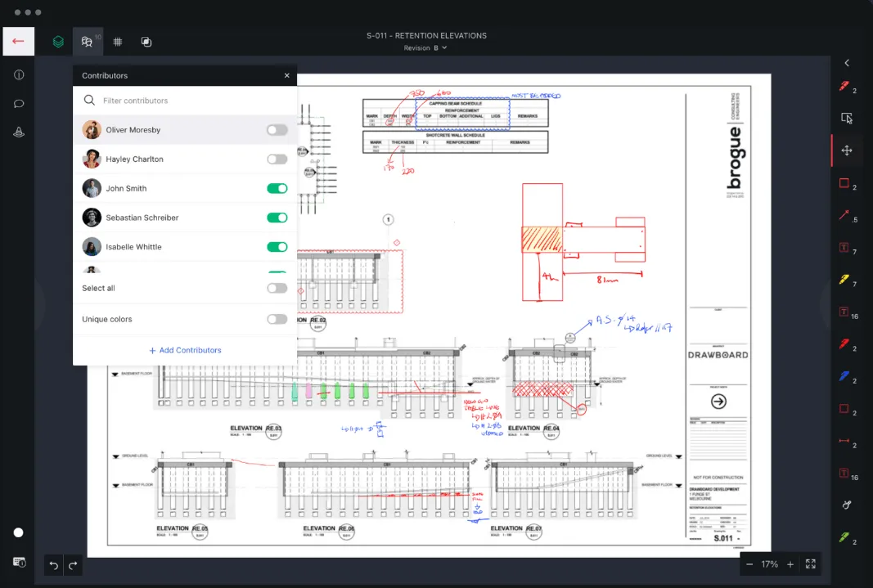Open the green Layers panel icon
The width and height of the screenshot is (873, 588).
click(58, 42)
